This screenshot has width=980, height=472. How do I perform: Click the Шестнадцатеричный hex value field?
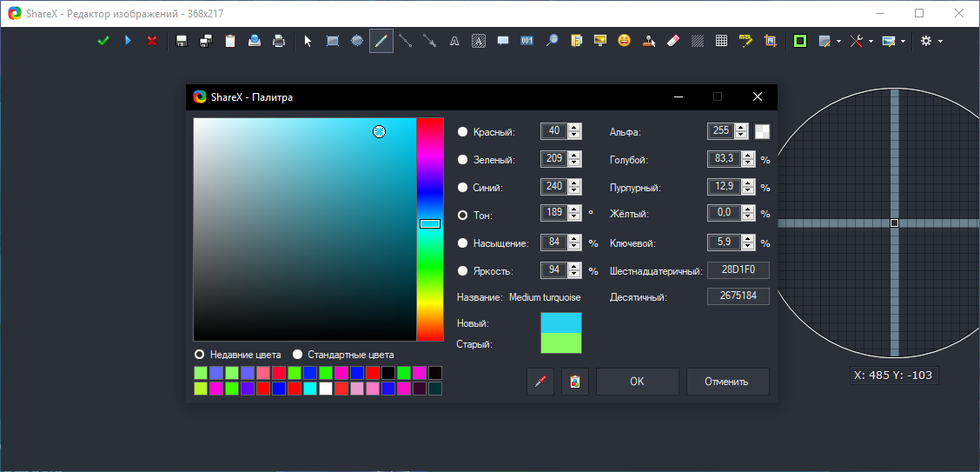tap(738, 270)
